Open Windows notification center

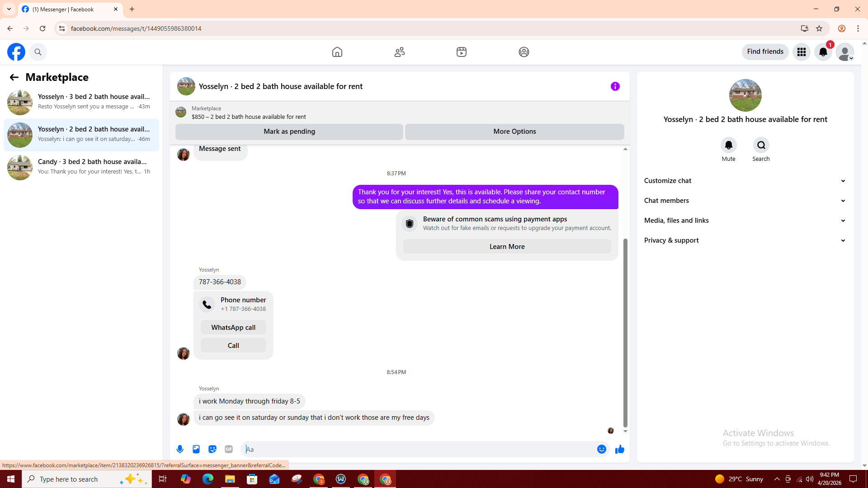[853, 479]
